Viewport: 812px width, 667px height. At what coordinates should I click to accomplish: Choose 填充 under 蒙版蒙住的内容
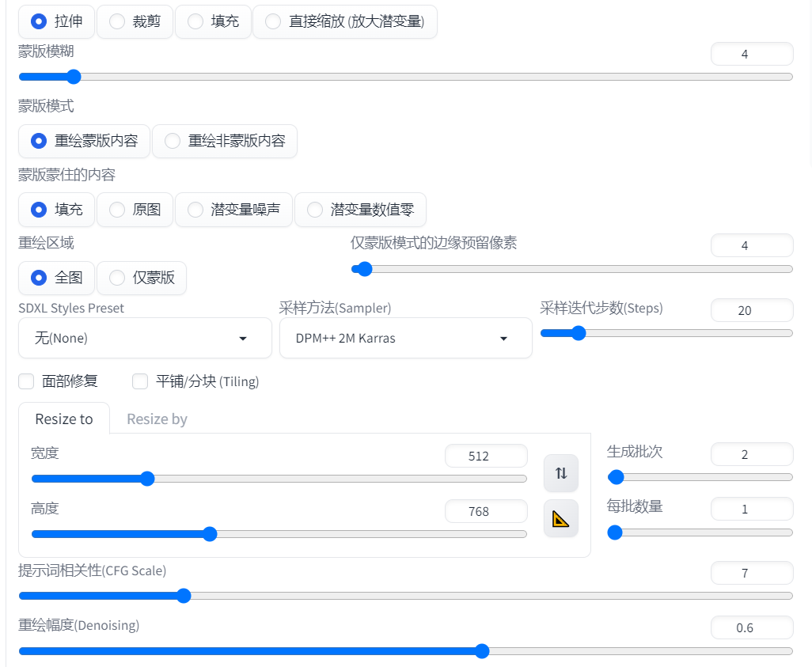(x=56, y=210)
